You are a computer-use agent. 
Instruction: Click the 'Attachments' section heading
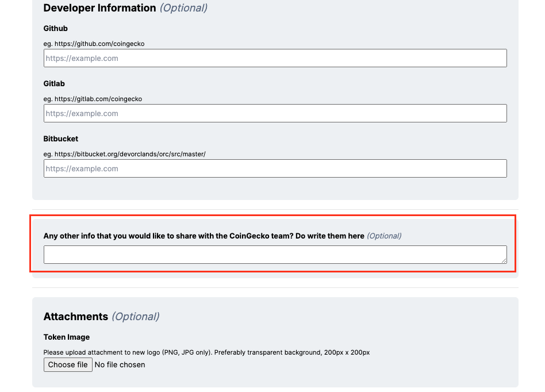(x=76, y=317)
